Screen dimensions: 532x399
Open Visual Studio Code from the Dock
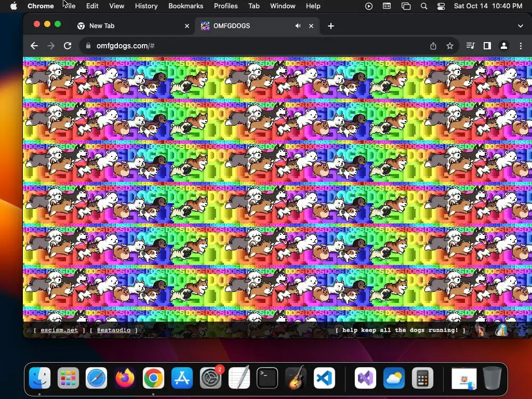pyautogui.click(x=324, y=378)
